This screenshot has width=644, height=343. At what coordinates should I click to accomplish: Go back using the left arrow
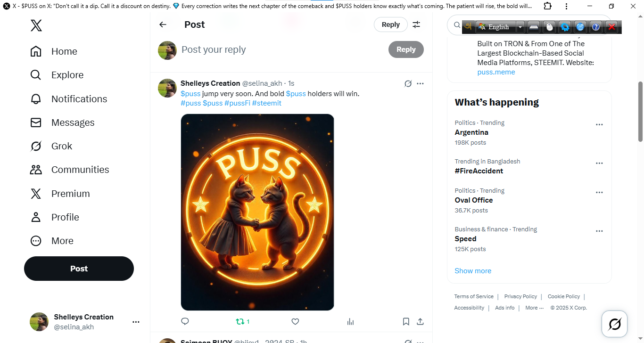pos(163,24)
